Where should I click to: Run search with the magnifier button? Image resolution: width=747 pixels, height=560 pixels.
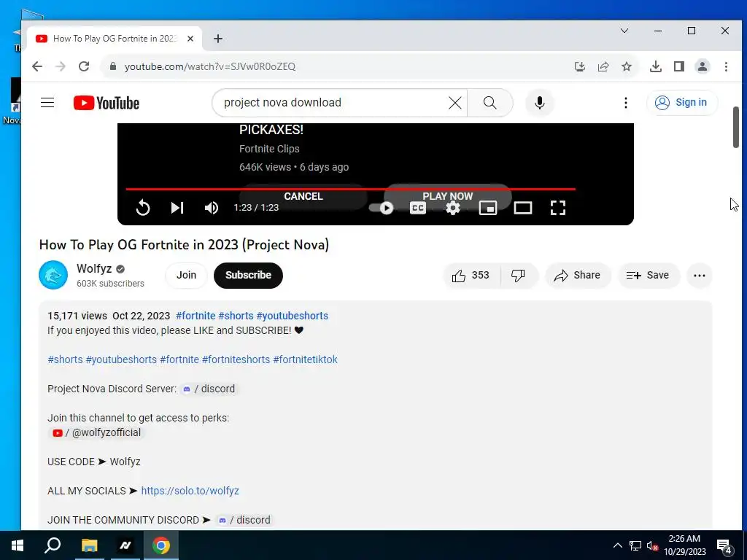click(489, 102)
